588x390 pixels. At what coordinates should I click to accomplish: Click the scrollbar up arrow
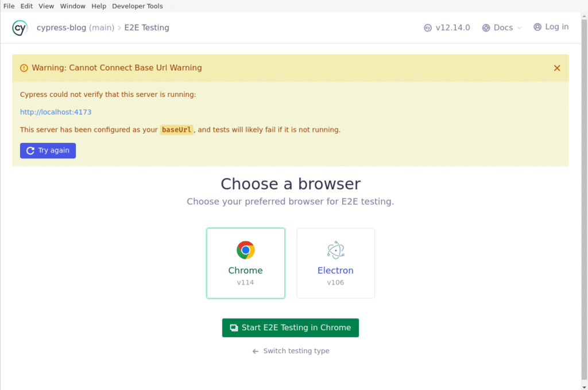tap(584, 15)
